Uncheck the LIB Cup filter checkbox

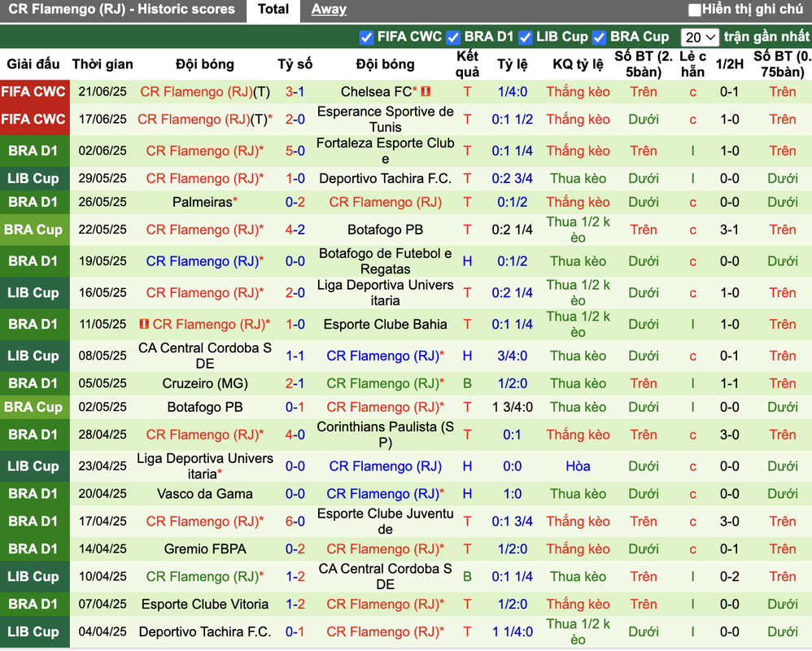pos(525,37)
